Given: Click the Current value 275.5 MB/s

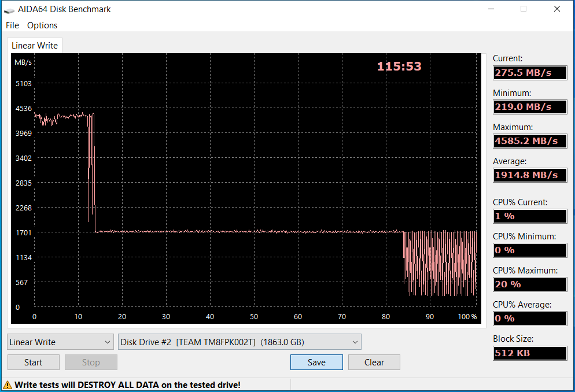Looking at the screenshot, I should (x=530, y=72).
